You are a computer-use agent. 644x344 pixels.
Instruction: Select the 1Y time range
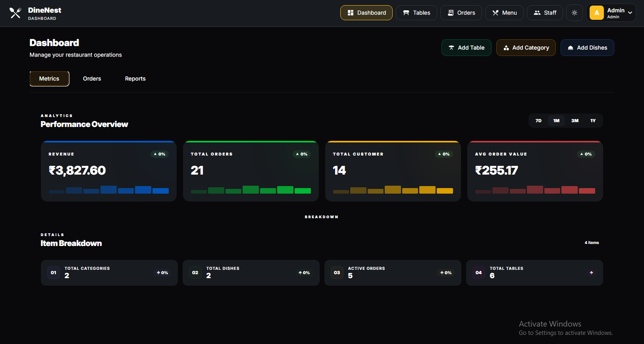click(x=593, y=121)
